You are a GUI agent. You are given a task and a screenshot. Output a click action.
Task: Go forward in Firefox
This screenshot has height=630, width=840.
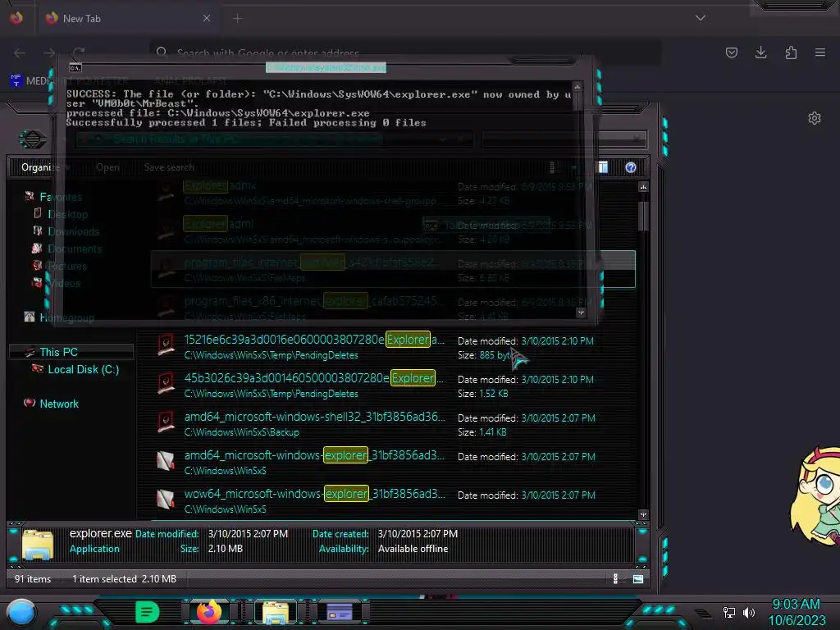pyautogui.click(x=49, y=52)
